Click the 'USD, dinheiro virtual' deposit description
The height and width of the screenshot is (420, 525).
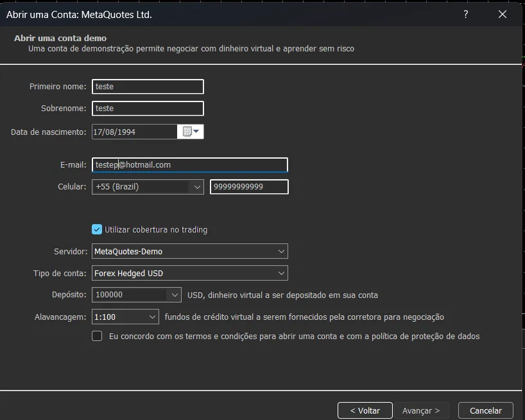[282, 295]
